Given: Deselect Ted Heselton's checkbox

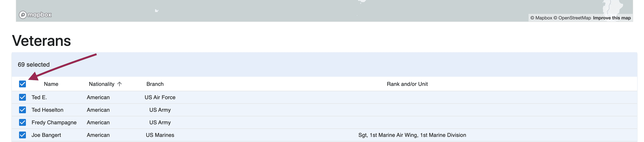Looking at the screenshot, I should click(x=22, y=110).
